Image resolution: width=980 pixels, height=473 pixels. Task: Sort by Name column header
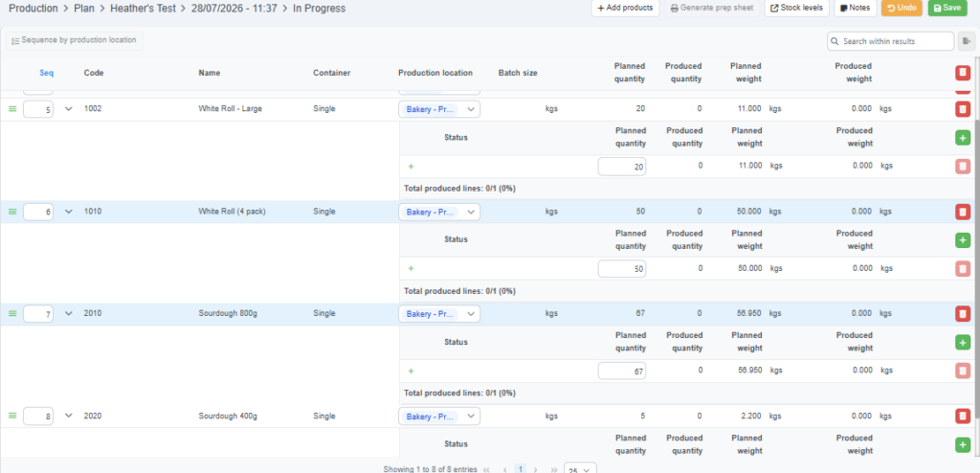[x=210, y=73]
